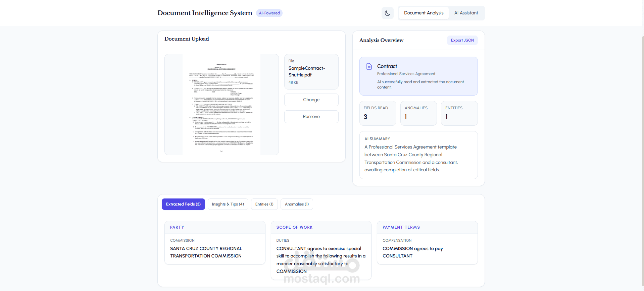This screenshot has width=644, height=291.
Task: Click the Entities count card
Action: click(459, 113)
